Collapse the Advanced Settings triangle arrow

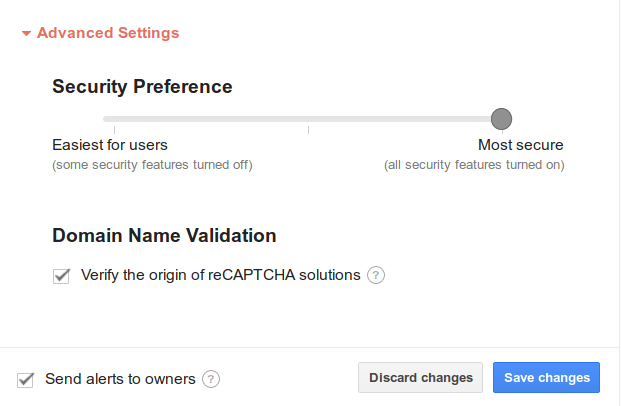tap(27, 33)
